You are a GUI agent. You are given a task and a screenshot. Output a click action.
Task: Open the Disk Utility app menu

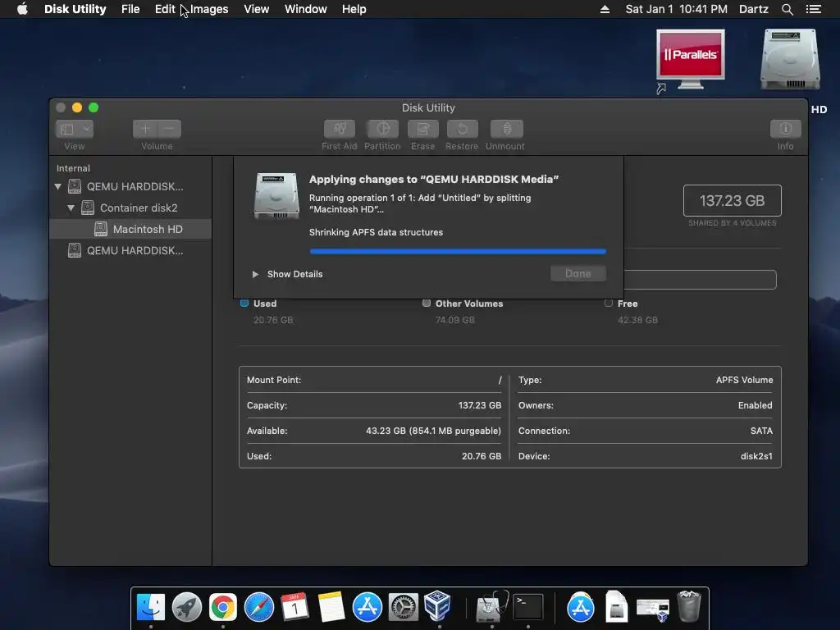point(75,9)
